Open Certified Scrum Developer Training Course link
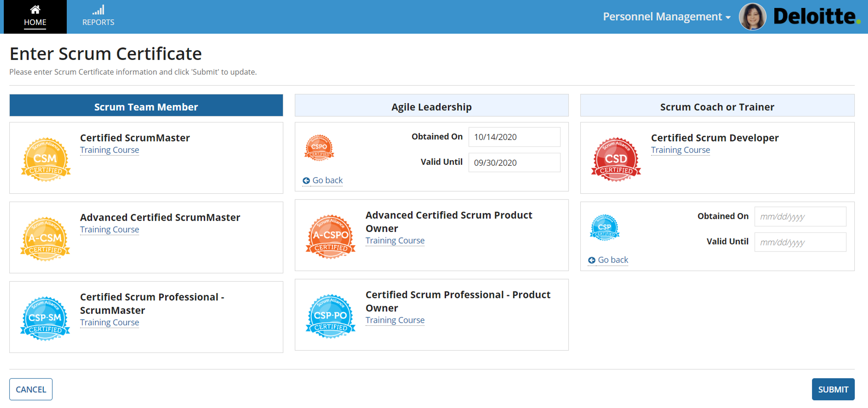The width and height of the screenshot is (868, 408). point(680,150)
